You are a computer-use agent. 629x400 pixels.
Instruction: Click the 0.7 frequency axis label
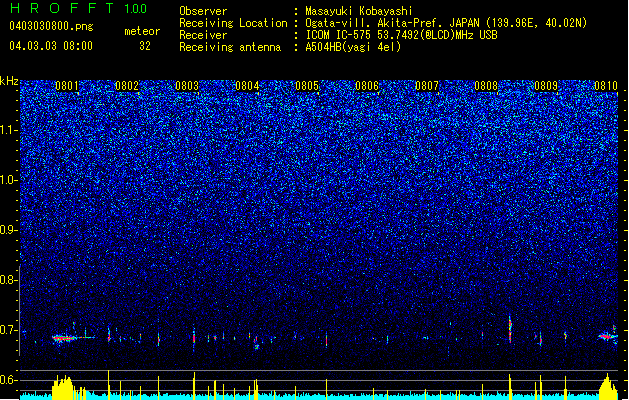pos(9,330)
